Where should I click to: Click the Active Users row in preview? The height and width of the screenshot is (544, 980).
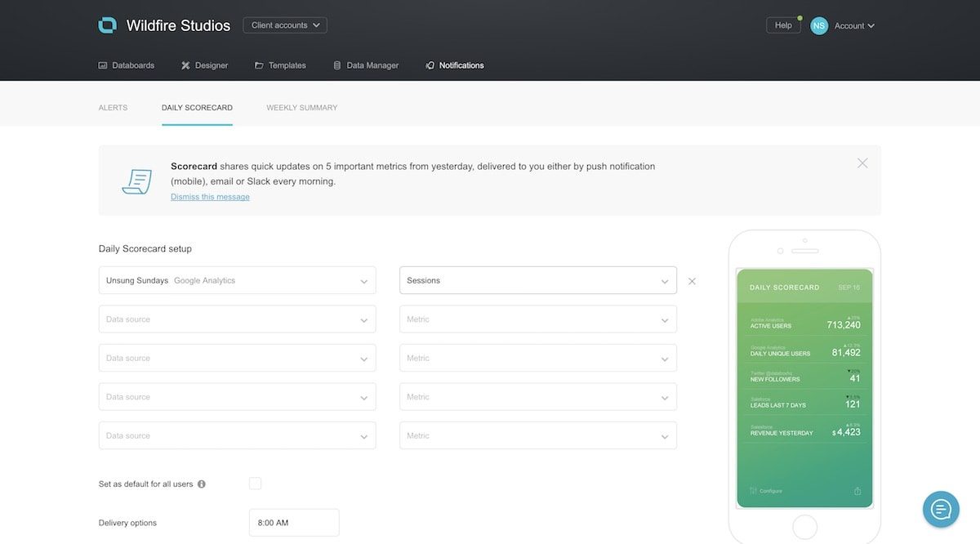click(x=804, y=323)
